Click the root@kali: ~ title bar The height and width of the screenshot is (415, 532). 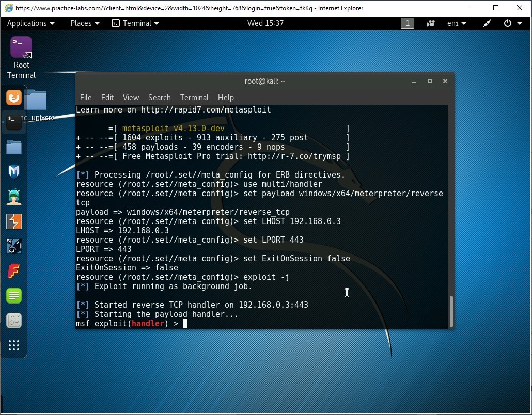(264, 82)
